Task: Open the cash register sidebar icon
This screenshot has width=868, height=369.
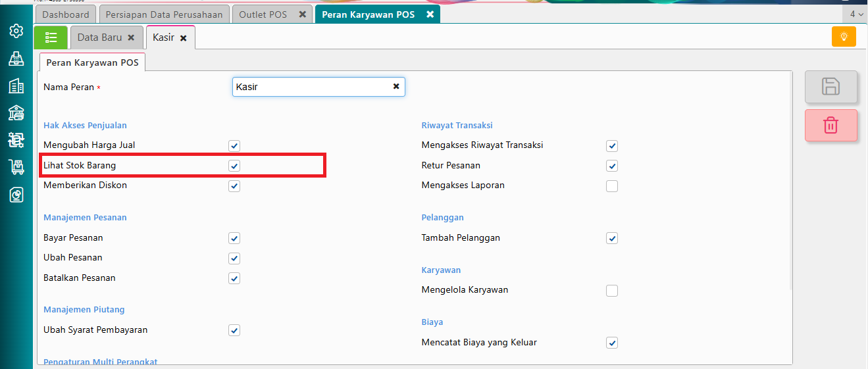Action: point(16,59)
